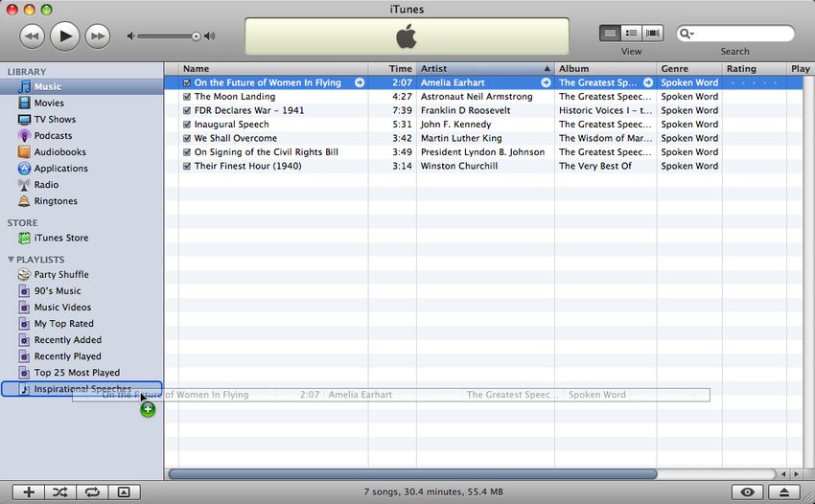Select the Recently Added playlist
Screen dimensions: 815x504
[81, 340]
